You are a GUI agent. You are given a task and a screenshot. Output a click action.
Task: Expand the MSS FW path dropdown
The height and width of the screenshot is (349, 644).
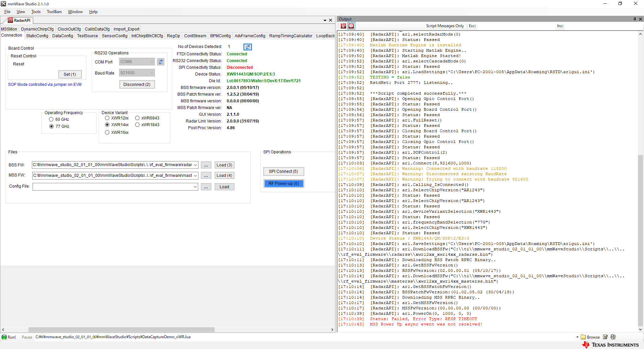click(x=196, y=176)
